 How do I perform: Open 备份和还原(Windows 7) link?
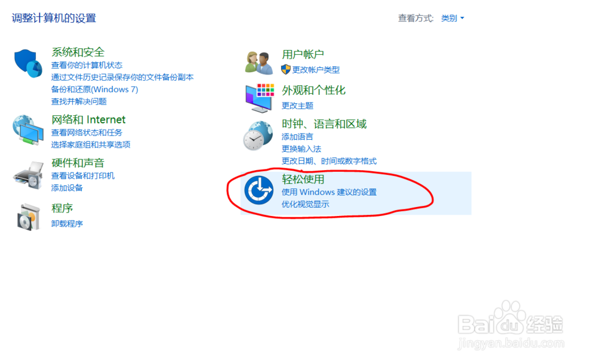pyautogui.click(x=94, y=90)
